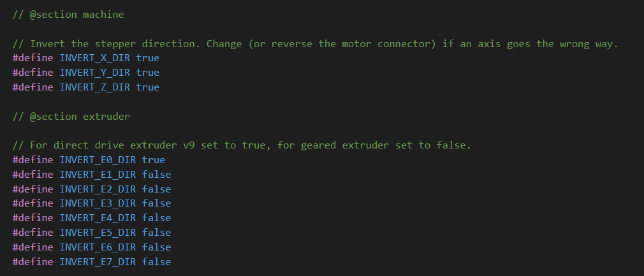This screenshot has height=276, width=644.
Task: Click the INVERT_E6_DIR macro name
Action: [x=98, y=247]
